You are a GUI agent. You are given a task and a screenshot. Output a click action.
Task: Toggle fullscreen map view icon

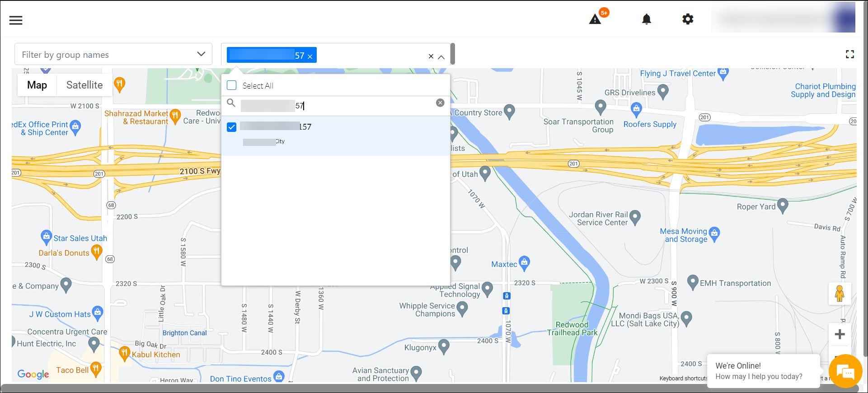point(850,54)
